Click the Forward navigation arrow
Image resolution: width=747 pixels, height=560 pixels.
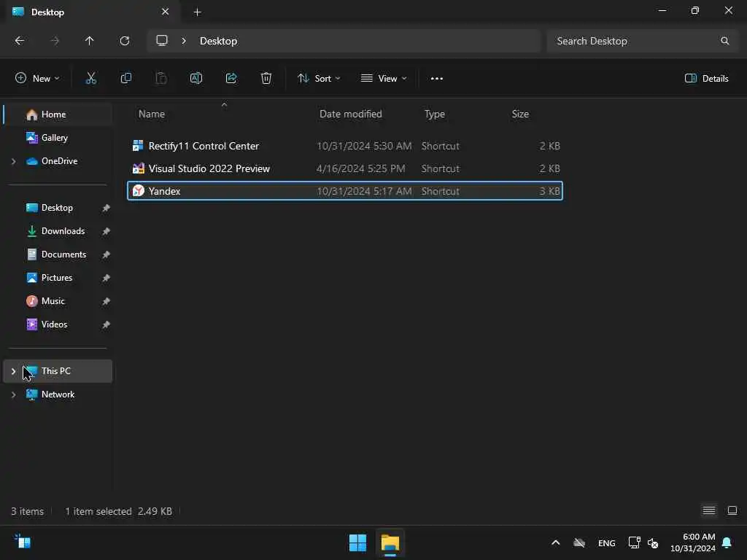(55, 41)
